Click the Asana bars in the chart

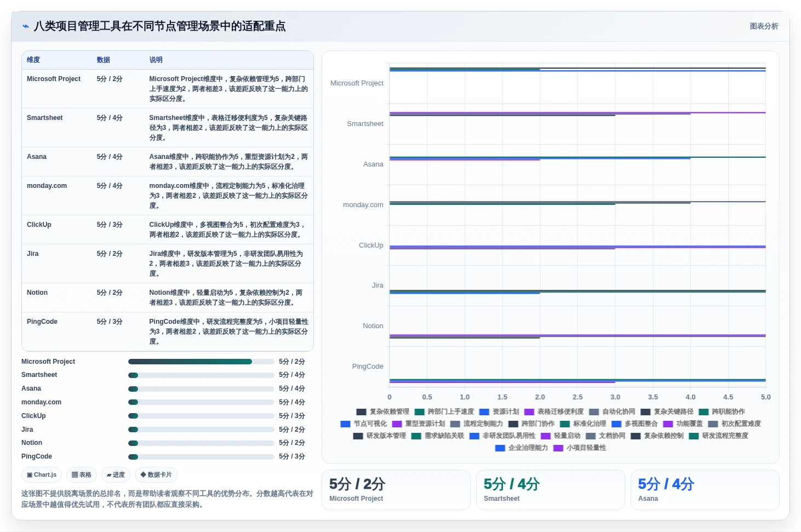pyautogui.click(x=577, y=158)
